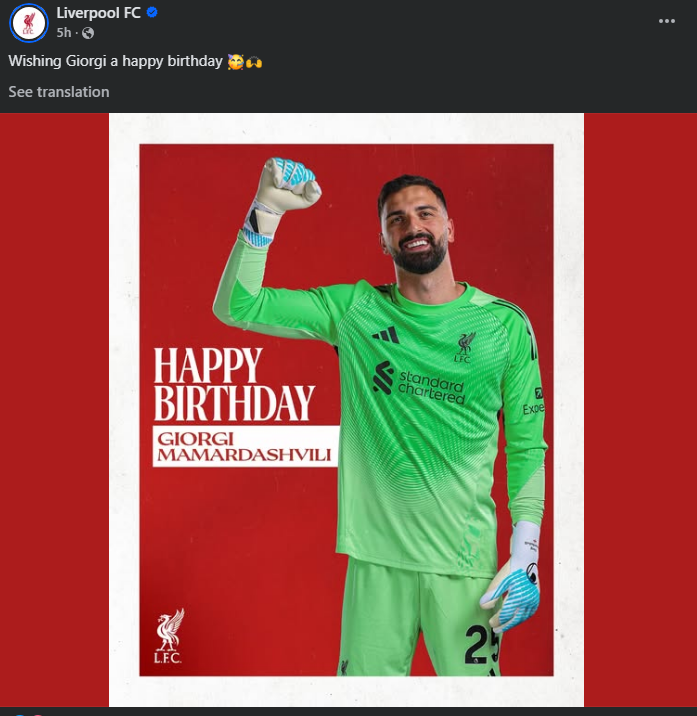Open Liverpool FC profile picture avatar
697x716 pixels.
click(x=28, y=22)
